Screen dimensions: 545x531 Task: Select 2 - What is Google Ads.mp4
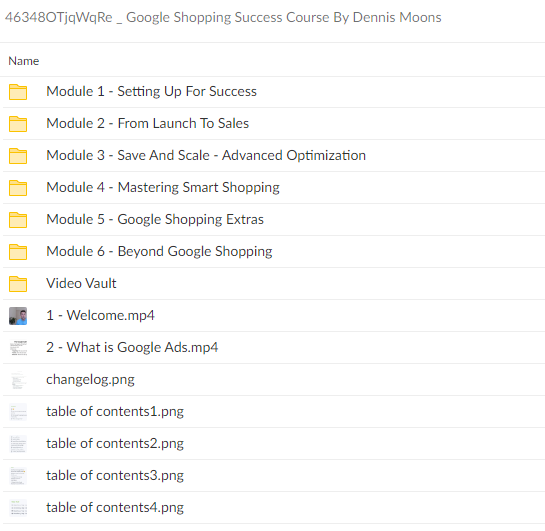[132, 347]
